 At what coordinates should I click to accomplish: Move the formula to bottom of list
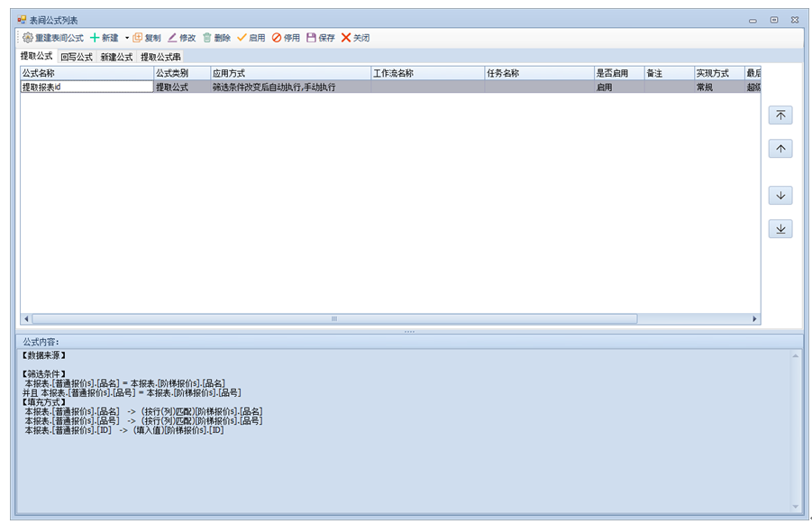click(x=780, y=229)
